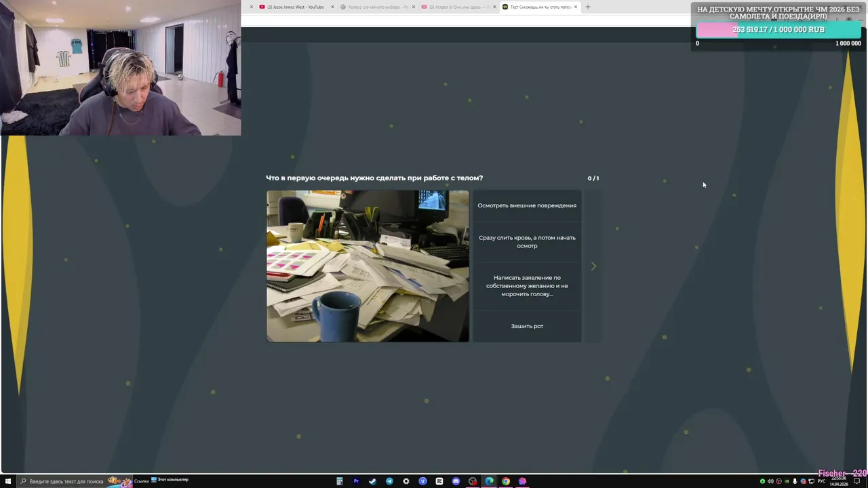Viewport: 868px width, 488px height.
Task: Open the Windows Start menu
Action: [7, 481]
